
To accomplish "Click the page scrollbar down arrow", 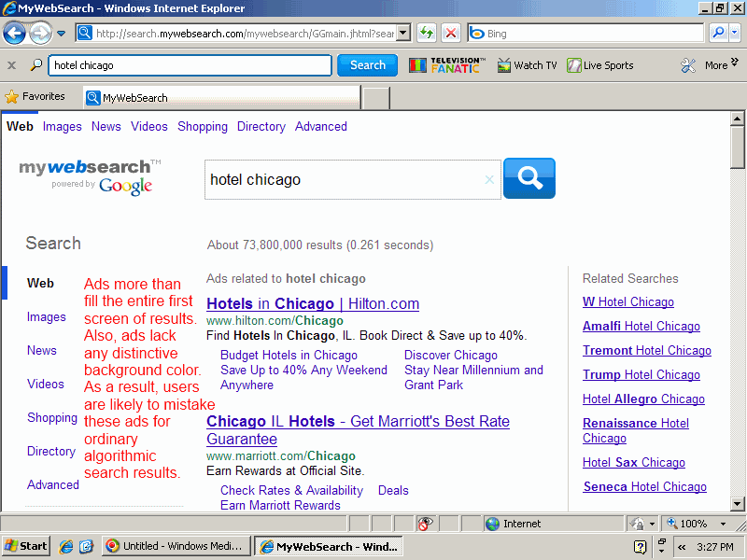I will [x=737, y=504].
